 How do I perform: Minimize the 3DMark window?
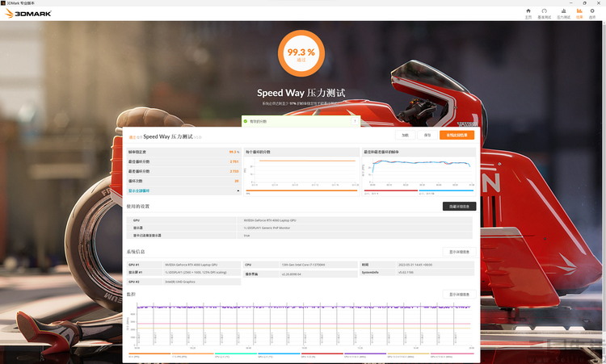571,3
